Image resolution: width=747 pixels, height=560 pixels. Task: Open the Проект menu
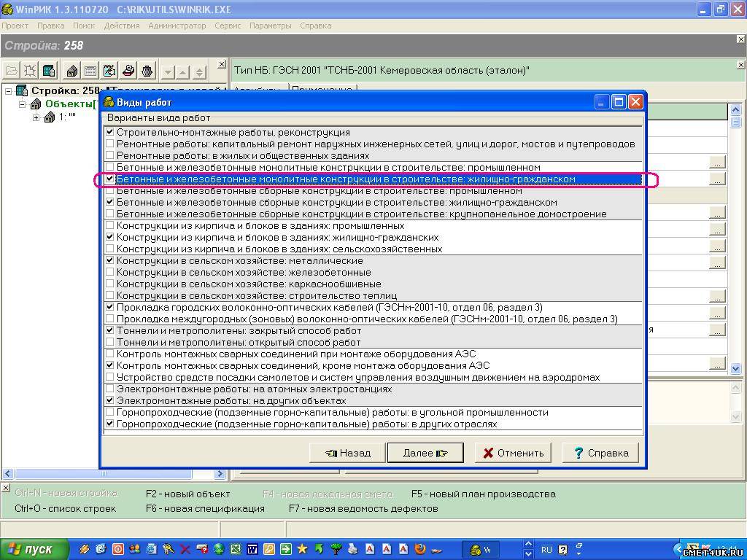[x=15, y=26]
